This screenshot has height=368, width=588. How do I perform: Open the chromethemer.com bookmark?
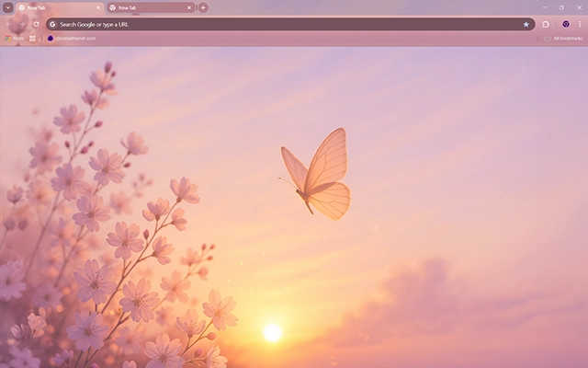click(x=72, y=39)
